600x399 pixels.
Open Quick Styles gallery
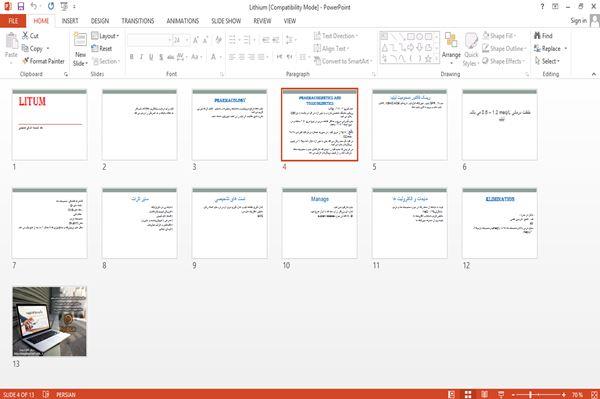[x=471, y=50]
